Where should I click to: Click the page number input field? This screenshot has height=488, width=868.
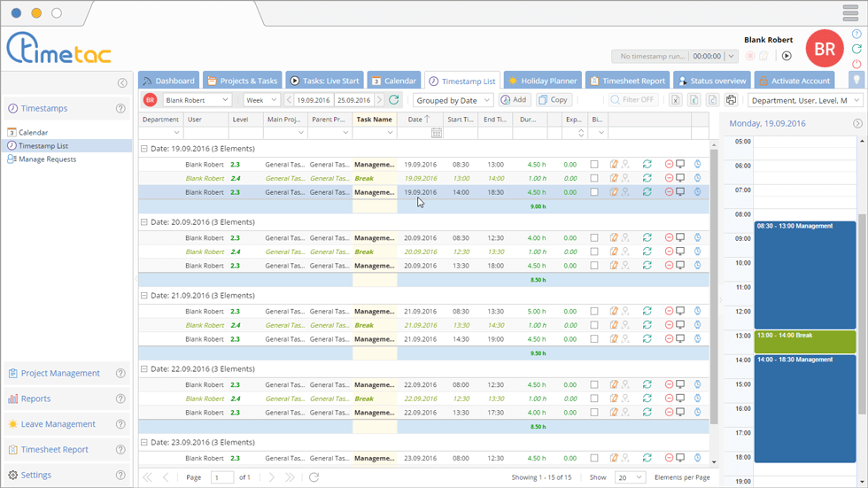pos(221,477)
